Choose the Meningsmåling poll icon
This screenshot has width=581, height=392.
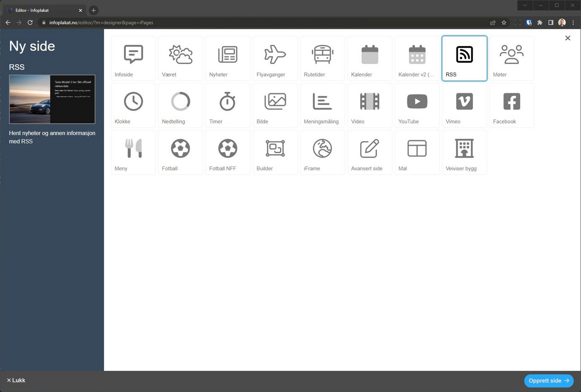click(x=322, y=105)
